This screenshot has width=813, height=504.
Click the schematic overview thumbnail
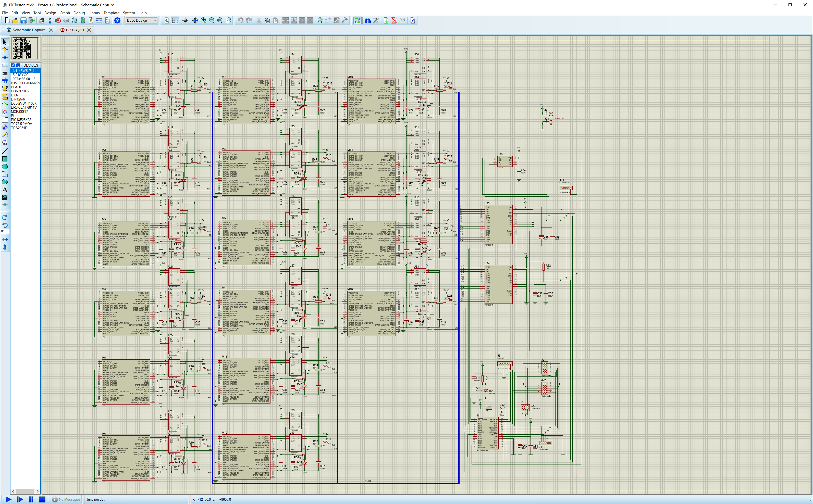[x=25, y=48]
